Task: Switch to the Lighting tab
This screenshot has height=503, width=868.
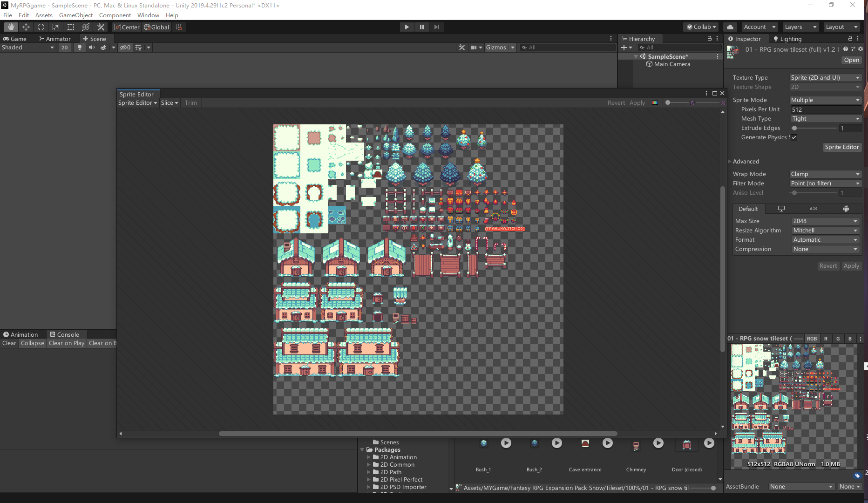Action: pyautogui.click(x=787, y=39)
